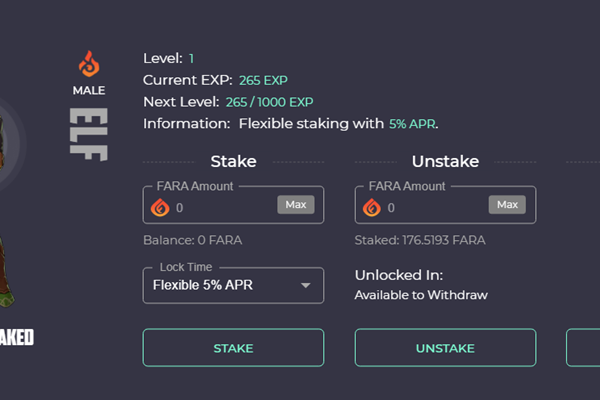Click the FARA coin icon in Stake field

pos(160,208)
